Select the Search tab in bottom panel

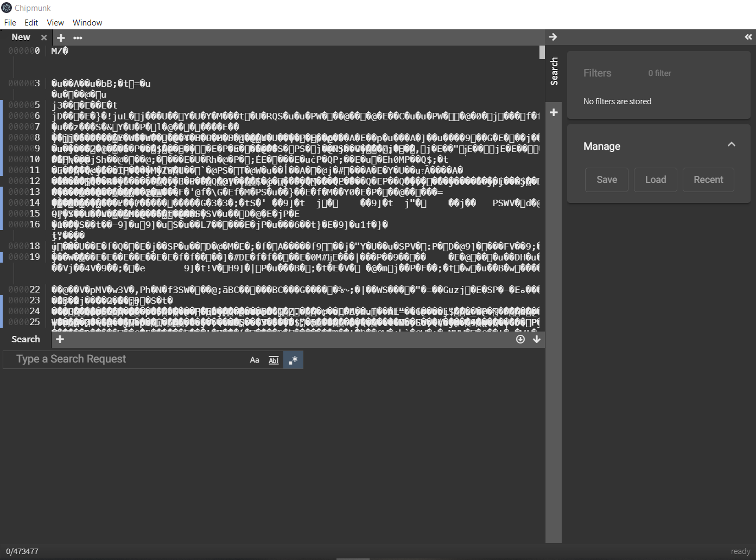point(26,339)
